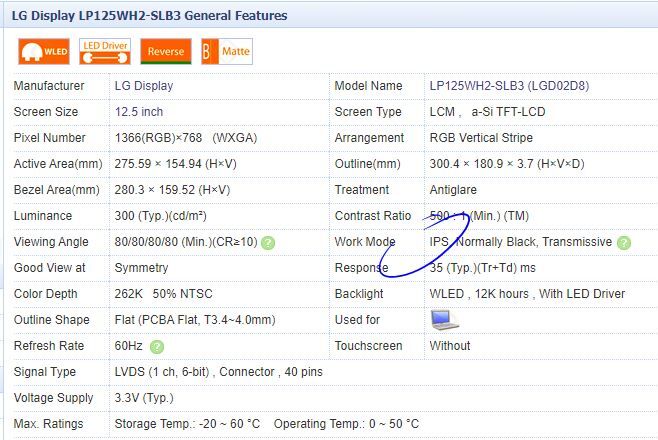This screenshot has height=440, width=658.
Task: Click the Treatment row label
Action: 361,190
